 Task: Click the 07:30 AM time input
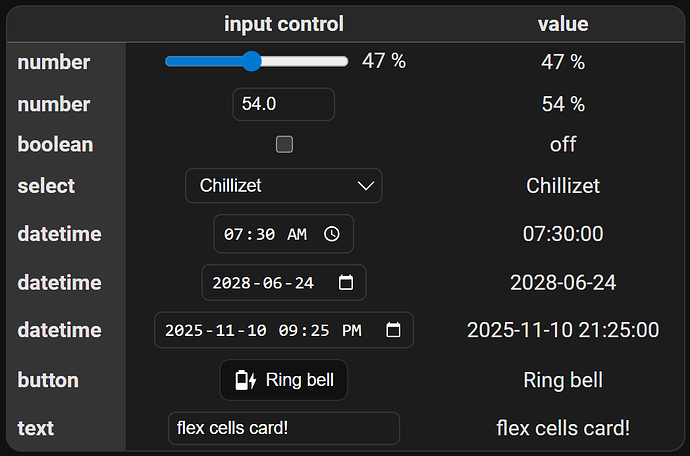[x=265, y=234]
